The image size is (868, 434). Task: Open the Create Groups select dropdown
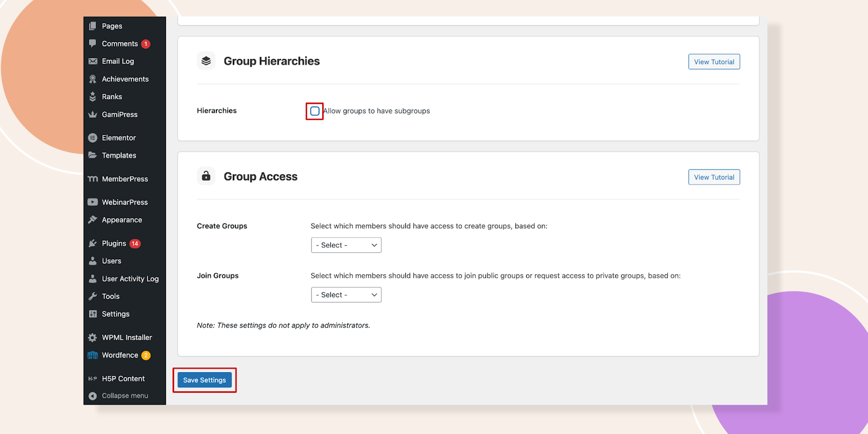point(346,245)
